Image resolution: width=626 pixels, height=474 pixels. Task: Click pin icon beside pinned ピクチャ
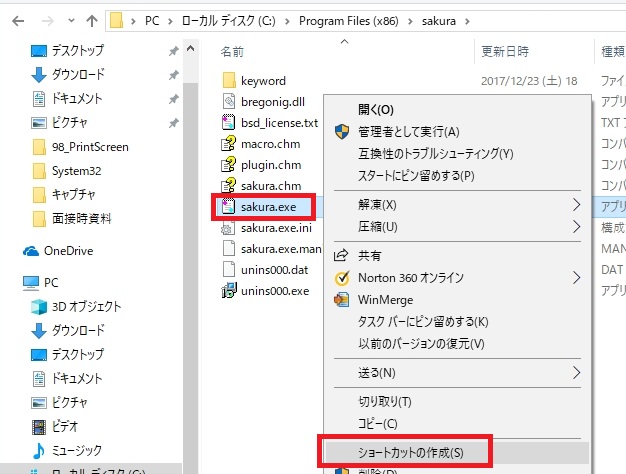(173, 123)
